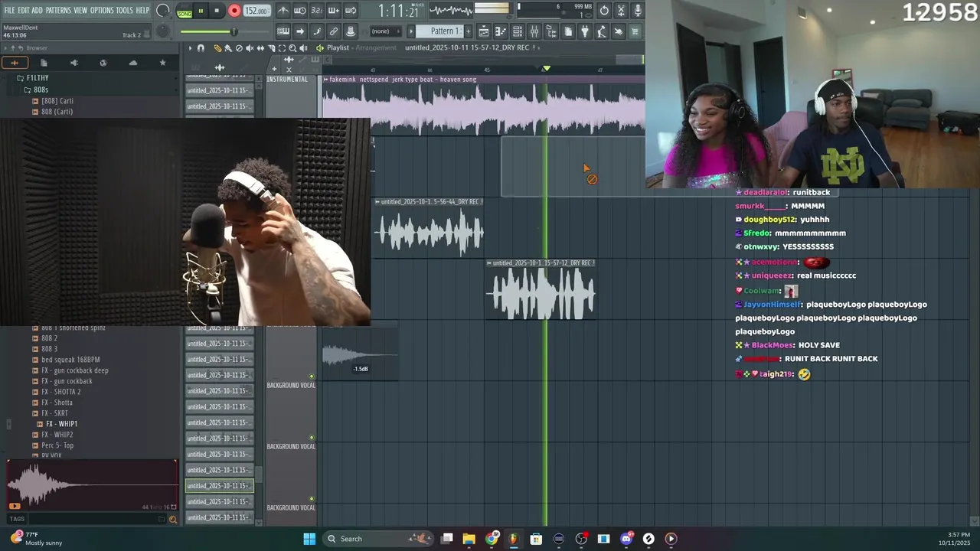This screenshot has height=551, width=980.
Task: Toggle the metronome icon
Action: 283,11
